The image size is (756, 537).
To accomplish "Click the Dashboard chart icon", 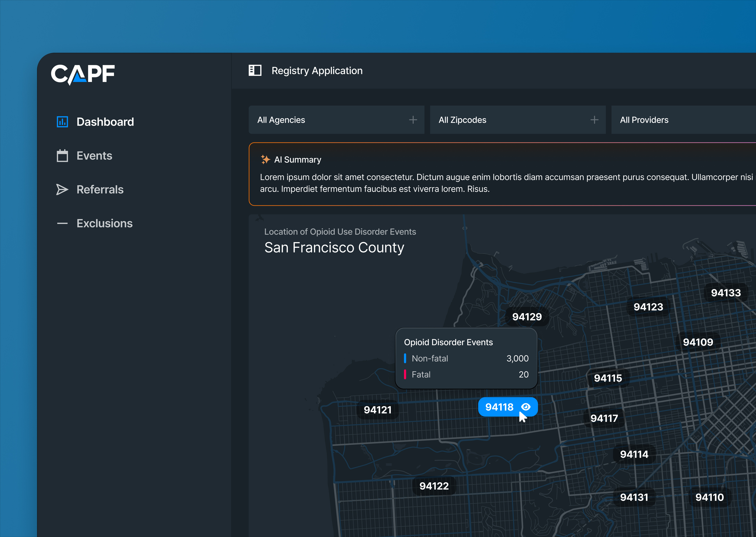I will pos(62,122).
